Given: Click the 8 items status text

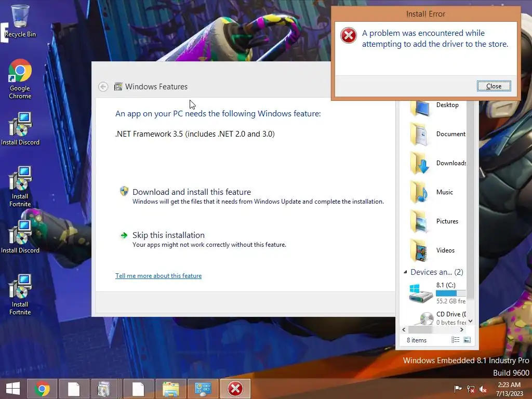Looking at the screenshot, I should pos(417,340).
